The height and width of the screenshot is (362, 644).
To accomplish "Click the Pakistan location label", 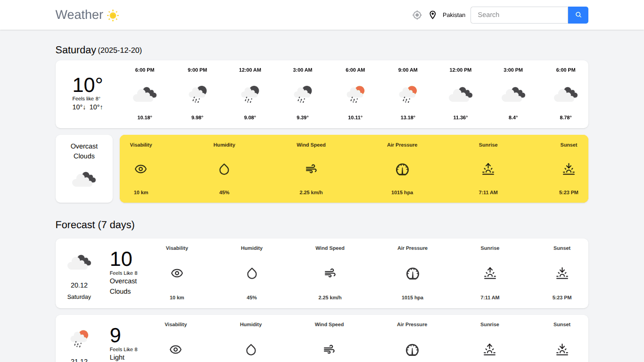I will 454,15.
